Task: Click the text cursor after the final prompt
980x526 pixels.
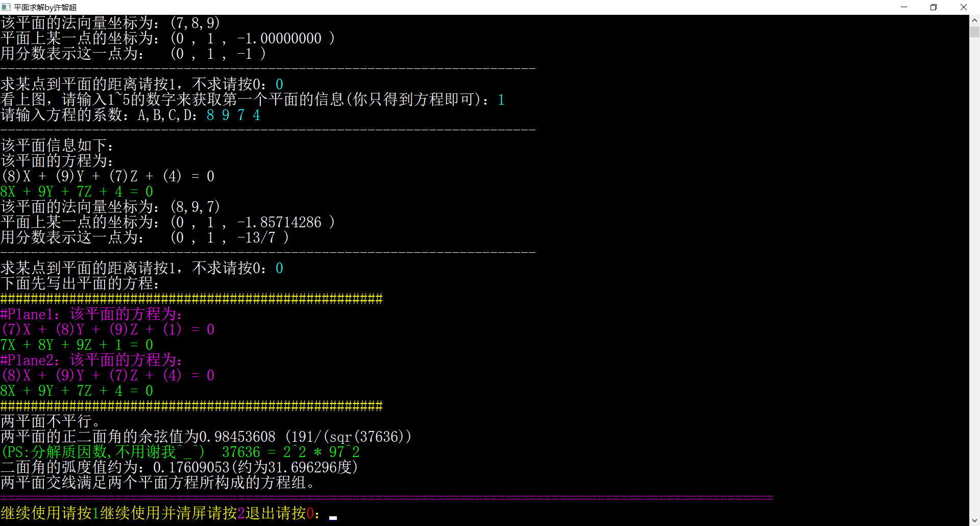Action: tap(333, 518)
